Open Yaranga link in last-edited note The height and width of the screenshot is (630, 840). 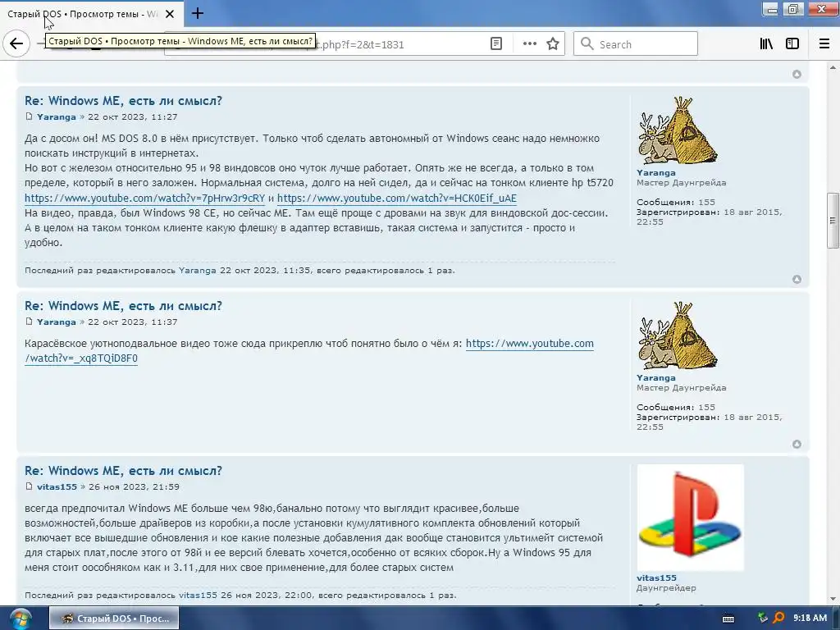(197, 271)
